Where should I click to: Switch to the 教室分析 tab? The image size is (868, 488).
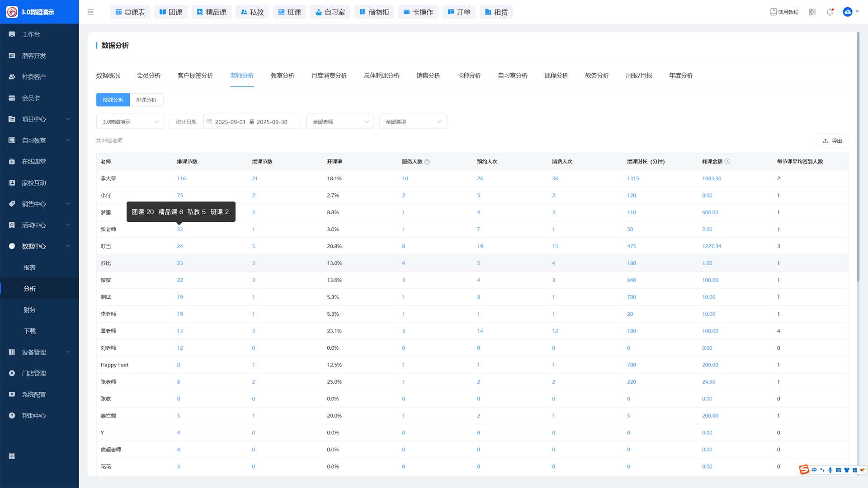[x=283, y=75]
